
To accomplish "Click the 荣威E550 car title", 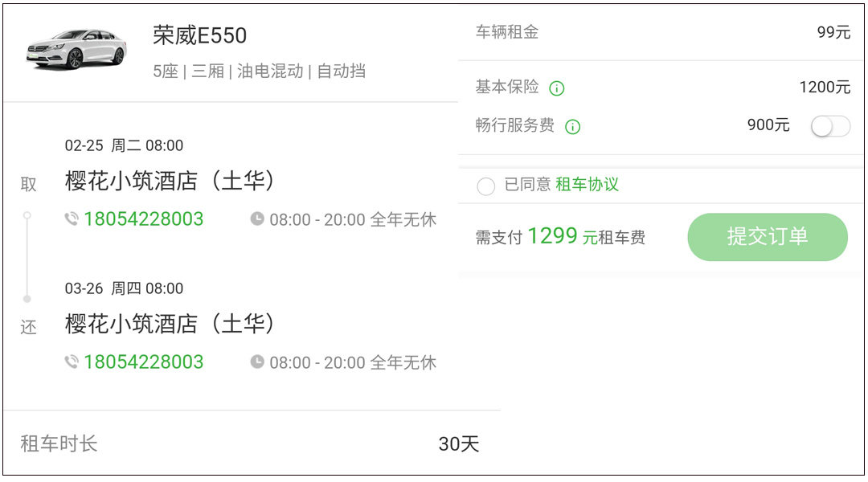I will pos(200,35).
